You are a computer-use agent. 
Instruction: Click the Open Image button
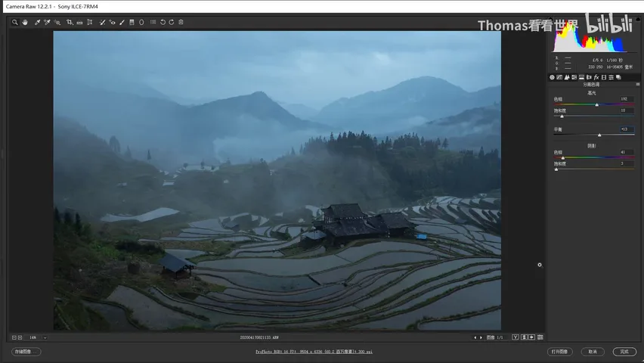[560, 352]
